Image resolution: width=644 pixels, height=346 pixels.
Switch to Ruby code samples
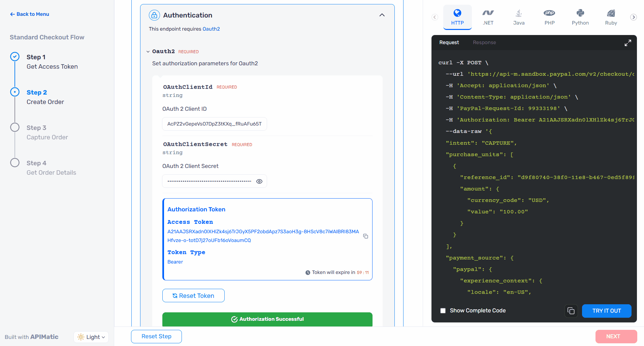pyautogui.click(x=611, y=17)
